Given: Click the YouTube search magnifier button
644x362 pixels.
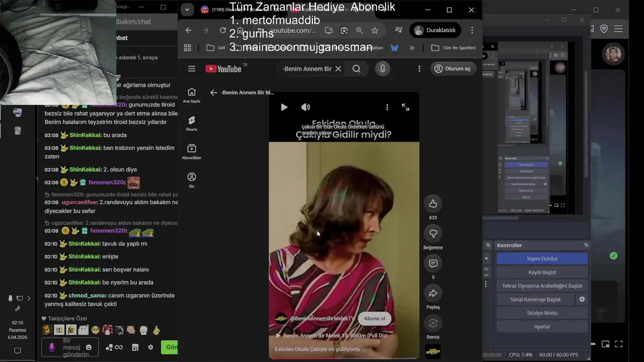Looking at the screenshot, I should click(356, 69).
